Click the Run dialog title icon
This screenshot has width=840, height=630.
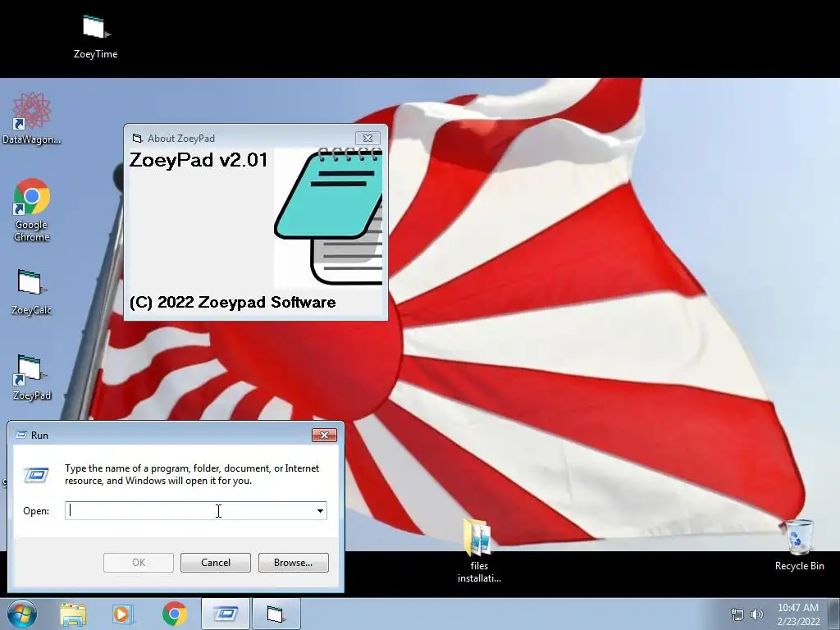[x=21, y=435]
